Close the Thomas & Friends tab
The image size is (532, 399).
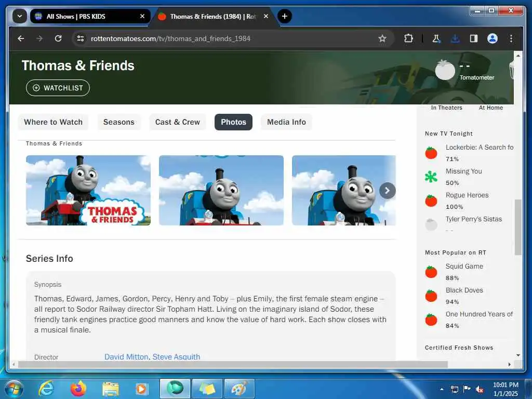pos(266,16)
